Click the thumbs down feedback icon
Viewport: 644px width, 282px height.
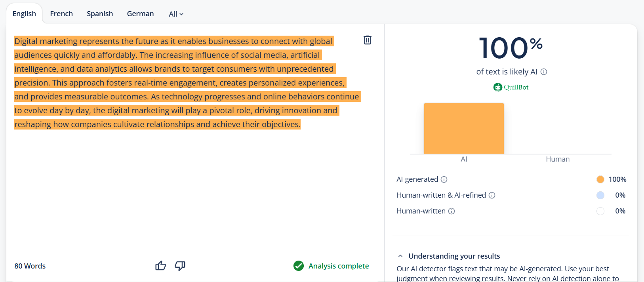pyautogui.click(x=180, y=266)
